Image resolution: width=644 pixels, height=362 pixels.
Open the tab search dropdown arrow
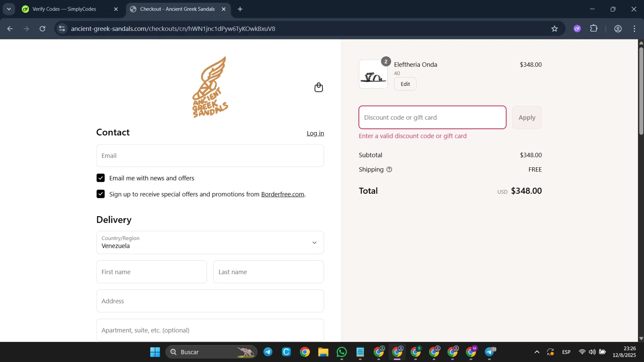9,9
